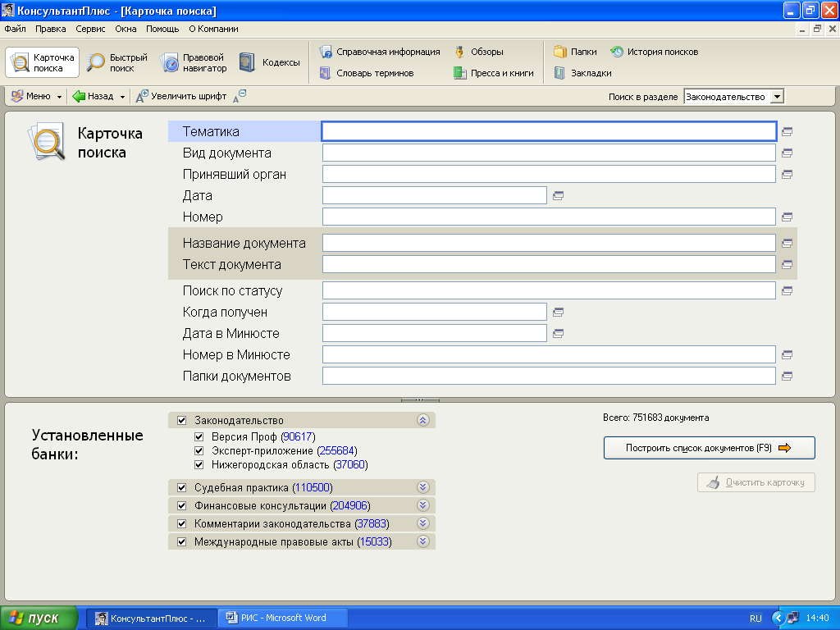Open selection icon for Поиск по статусу

pos(787,291)
